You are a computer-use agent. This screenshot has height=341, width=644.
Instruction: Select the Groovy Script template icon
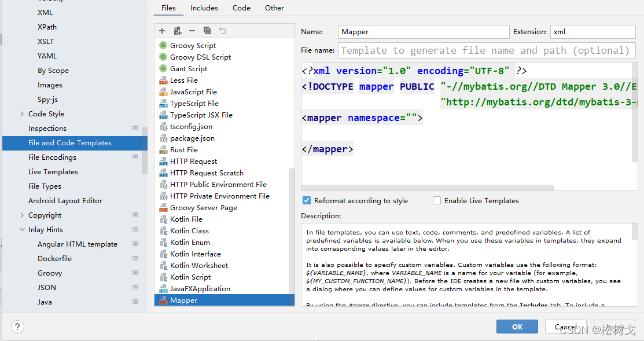click(x=163, y=45)
